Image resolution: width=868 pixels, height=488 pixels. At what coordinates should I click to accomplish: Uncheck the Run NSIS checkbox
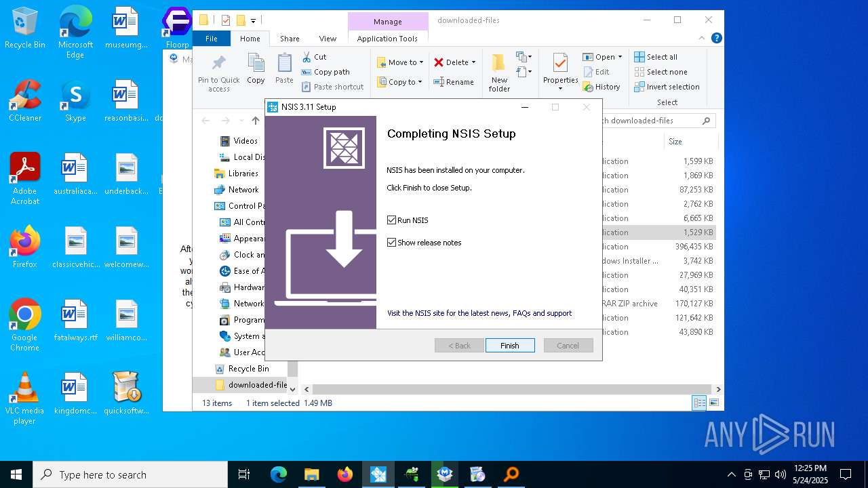[391, 220]
